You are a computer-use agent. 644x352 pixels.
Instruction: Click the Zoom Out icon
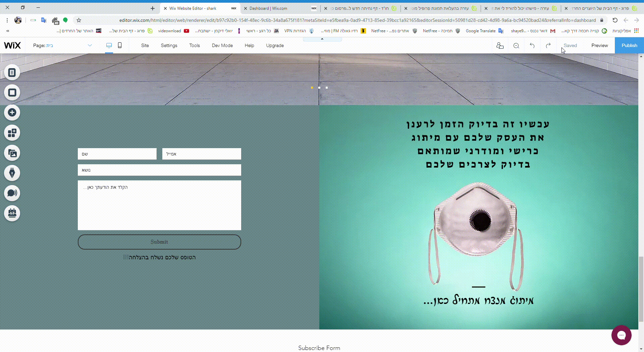(x=516, y=45)
